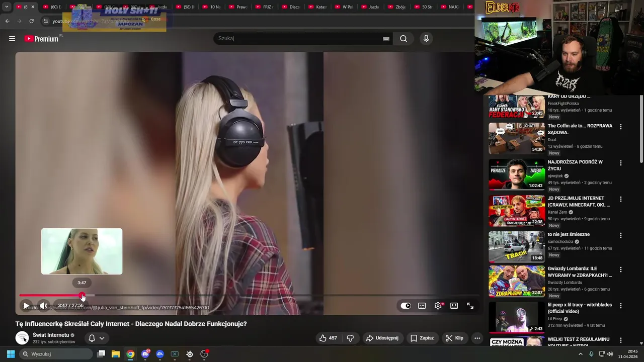The height and width of the screenshot is (362, 644).
Task: Open 'The Coffin ale to... ROZPRAWA SĄDOWA' video
Action: click(x=580, y=129)
